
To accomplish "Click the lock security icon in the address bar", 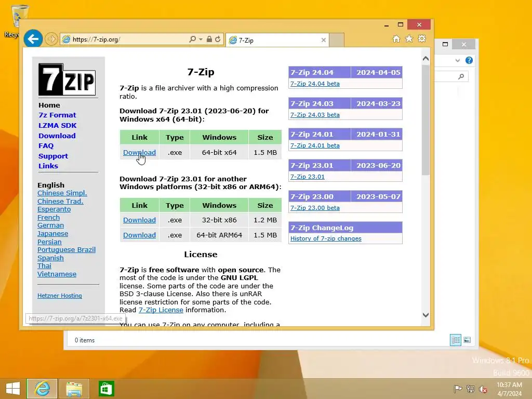I will point(209,39).
